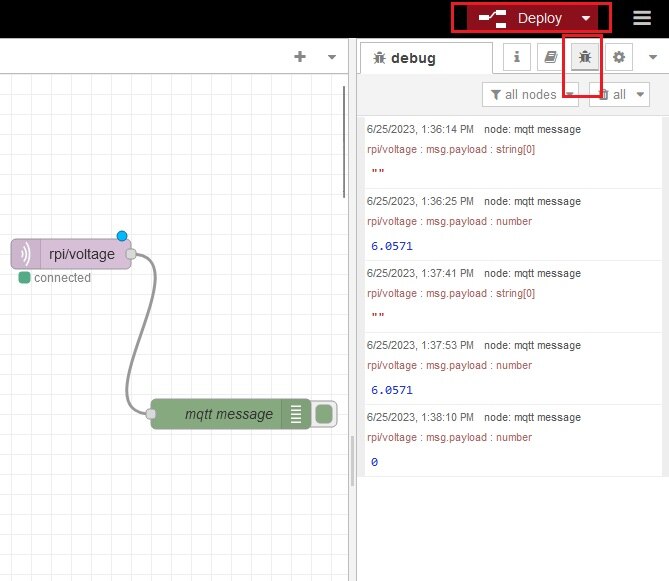Click the 1:38:10 PM debug message header
This screenshot has height=581, width=669.
(474, 418)
